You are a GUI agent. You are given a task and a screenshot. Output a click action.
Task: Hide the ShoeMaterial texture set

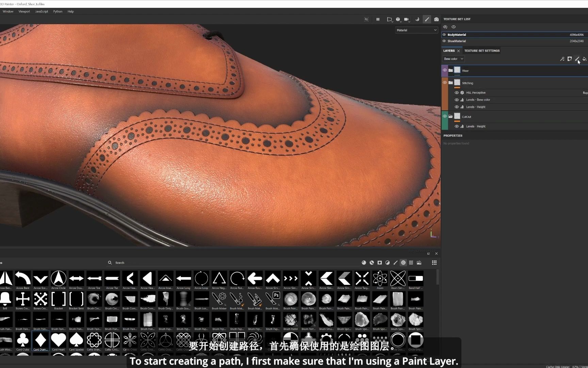click(x=444, y=41)
